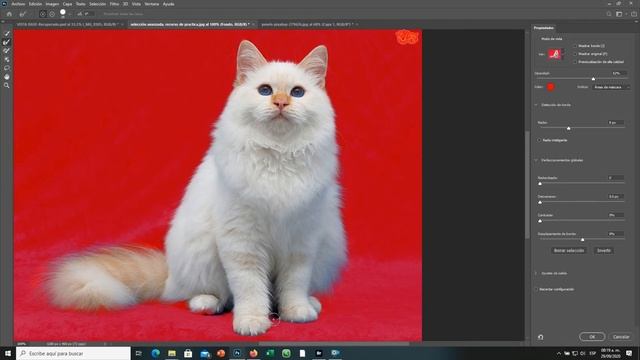Open the Filtro menu
Screen dimensions: 640x360
click(114, 4)
